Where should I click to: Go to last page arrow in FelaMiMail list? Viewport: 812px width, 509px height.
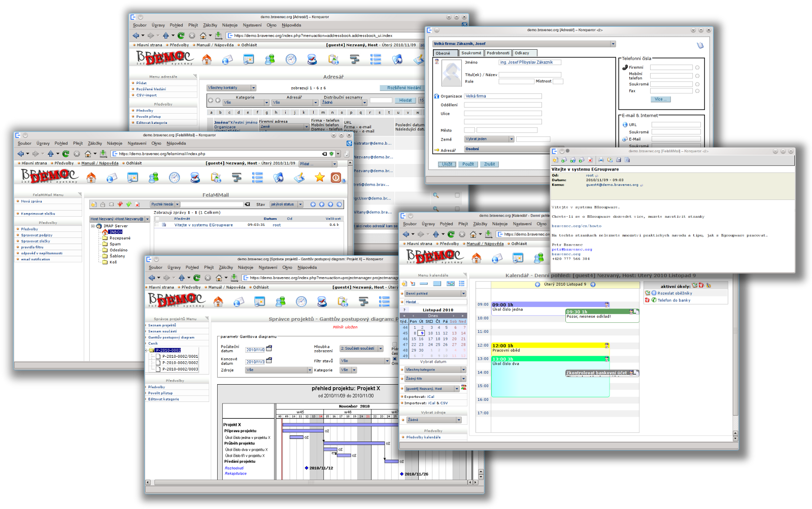340,205
